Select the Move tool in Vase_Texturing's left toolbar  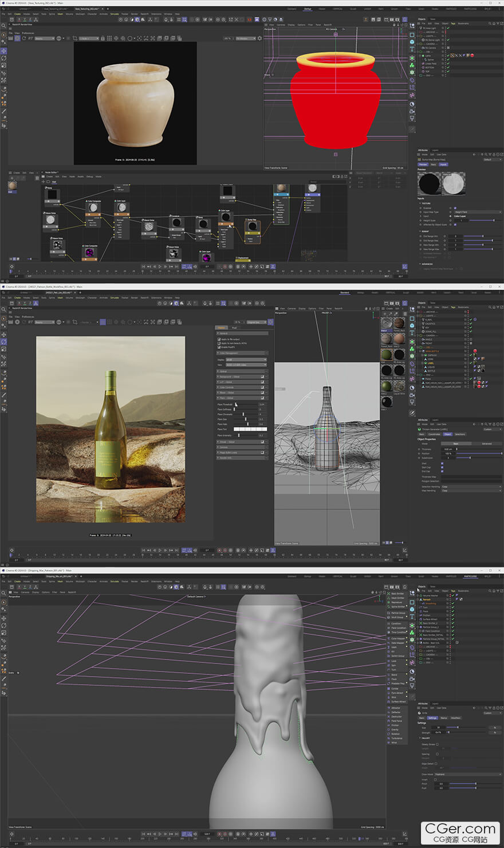pyautogui.click(x=4, y=52)
